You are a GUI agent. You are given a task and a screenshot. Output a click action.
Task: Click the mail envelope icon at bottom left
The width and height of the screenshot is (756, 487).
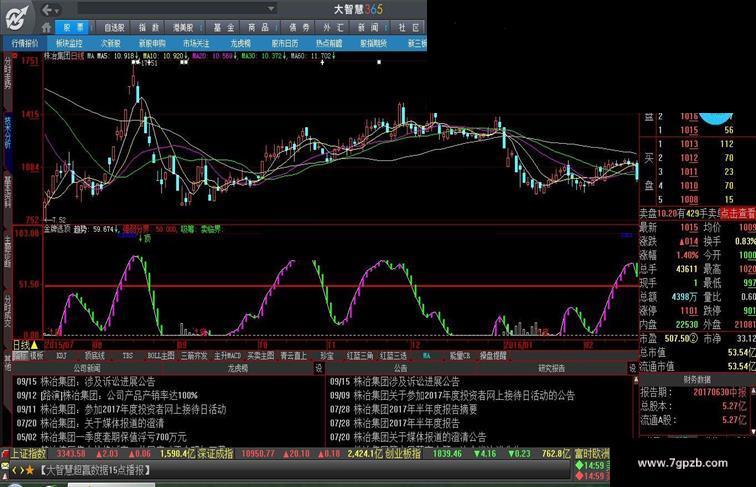coord(4,466)
